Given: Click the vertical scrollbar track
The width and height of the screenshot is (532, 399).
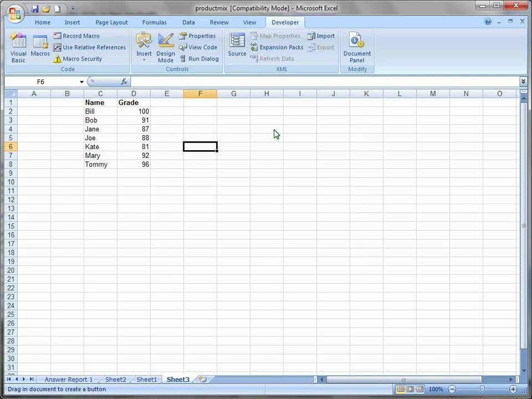Looking at the screenshot, I should 523,359.
